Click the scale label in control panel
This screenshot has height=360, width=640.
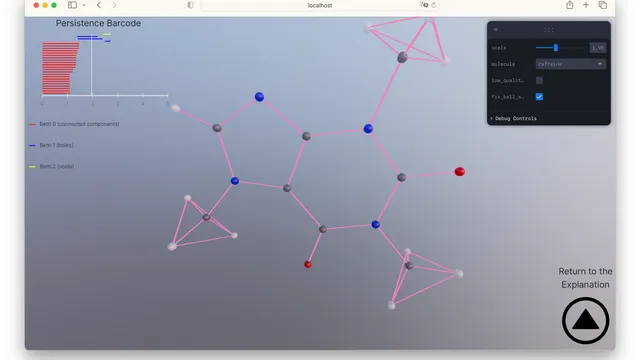coord(499,48)
